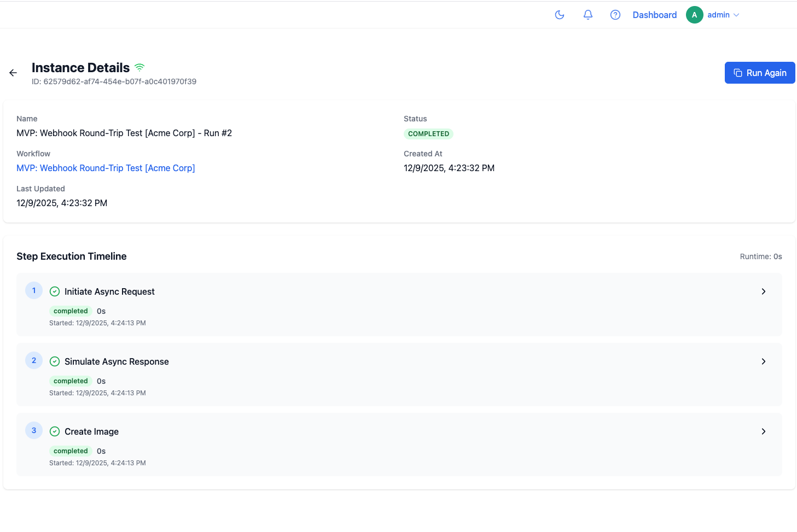Click the COMPLETED status badge

coord(428,133)
